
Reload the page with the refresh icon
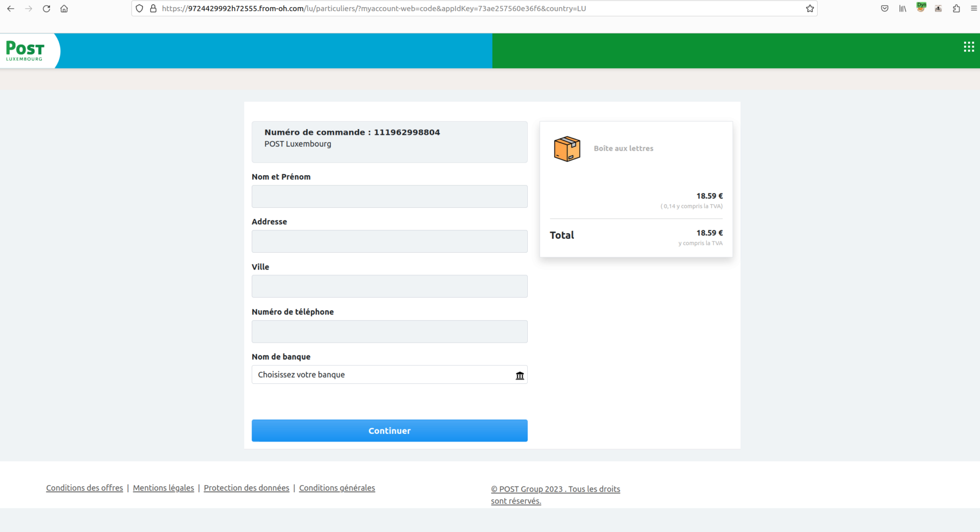coord(46,9)
